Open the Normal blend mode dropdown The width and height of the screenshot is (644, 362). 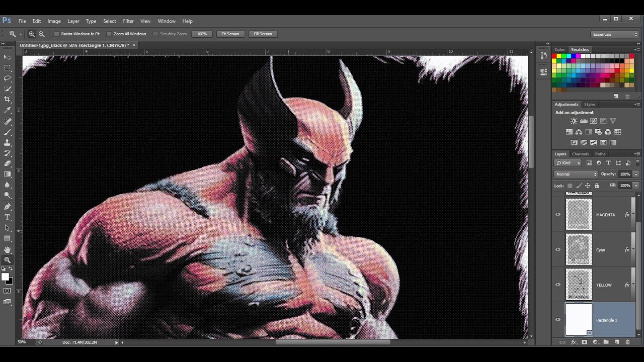pos(576,174)
